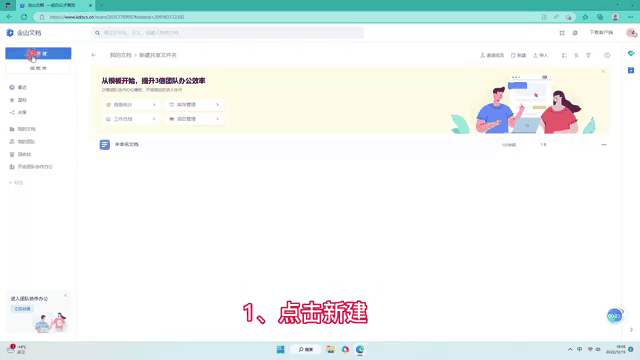Go back using the breadcrumb arrow
The width and height of the screenshot is (640, 360).
click(x=94, y=55)
